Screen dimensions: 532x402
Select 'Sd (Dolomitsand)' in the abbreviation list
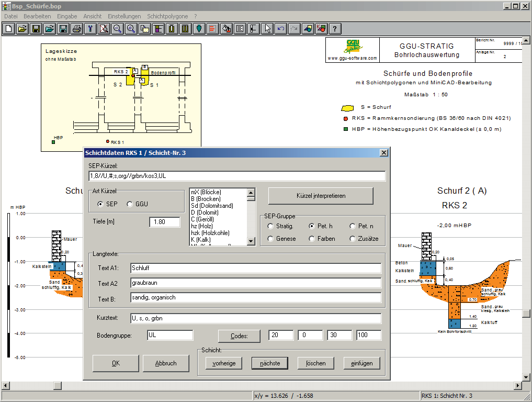[x=212, y=206]
